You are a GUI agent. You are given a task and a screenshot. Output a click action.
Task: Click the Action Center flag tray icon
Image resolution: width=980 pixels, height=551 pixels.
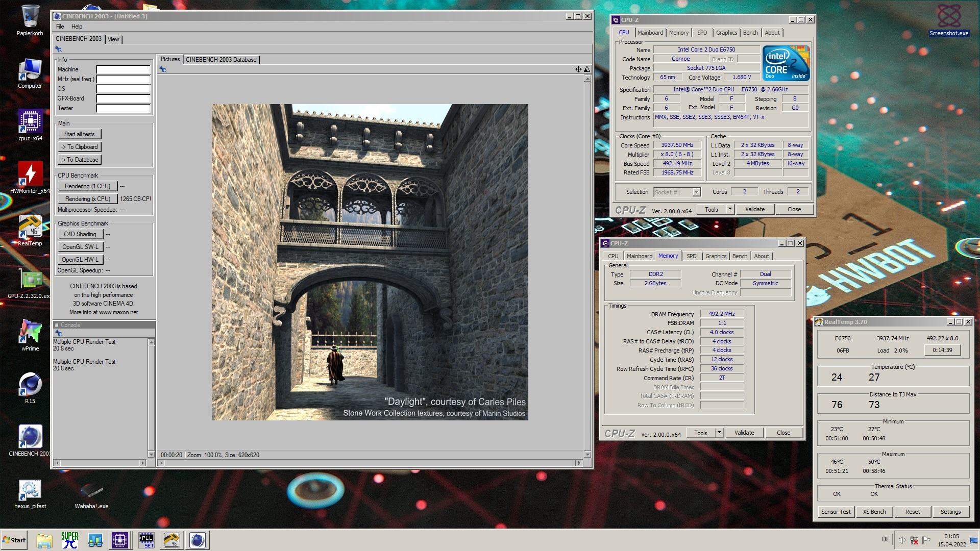tap(926, 540)
